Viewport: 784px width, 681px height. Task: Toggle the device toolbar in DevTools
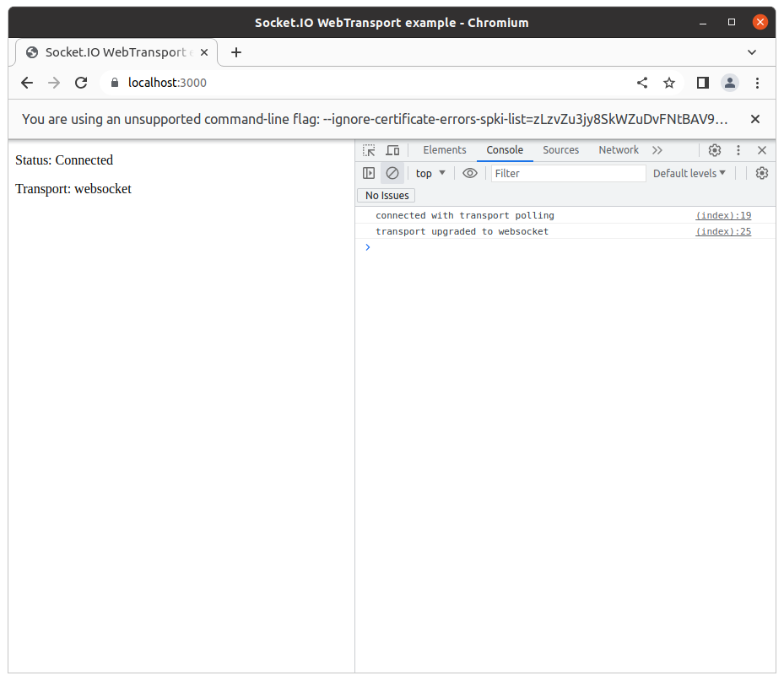pos(392,149)
